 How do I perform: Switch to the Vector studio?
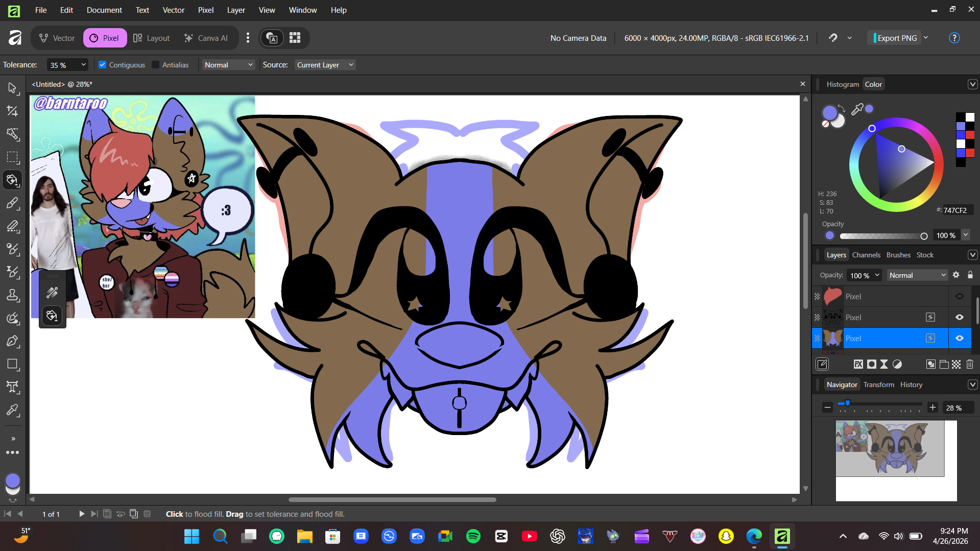[57, 38]
